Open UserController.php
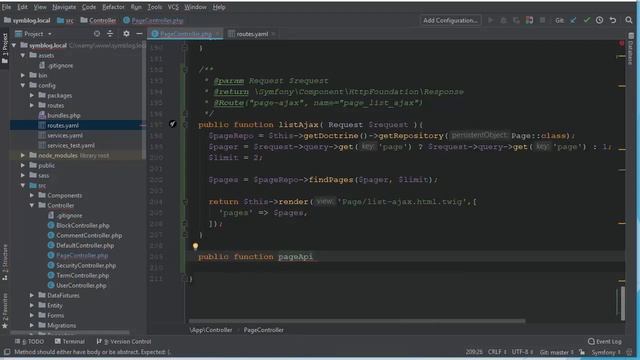Screen dimensions: 640x360 tap(81, 285)
